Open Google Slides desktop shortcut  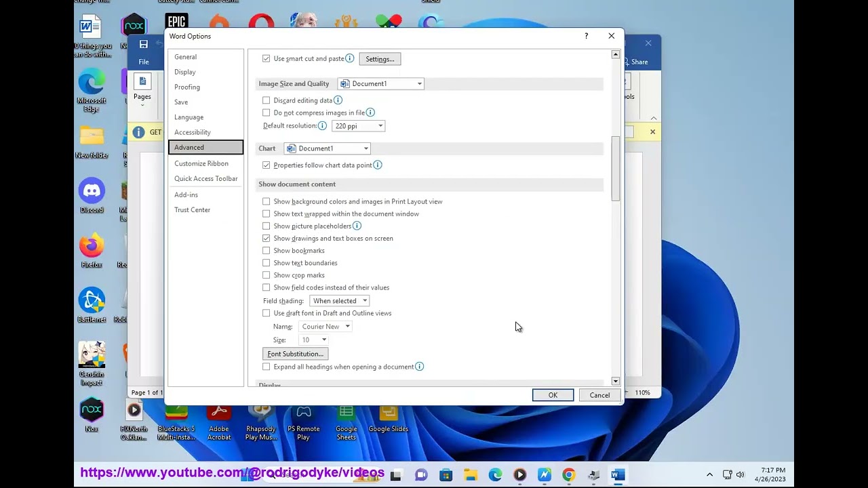[389, 417]
